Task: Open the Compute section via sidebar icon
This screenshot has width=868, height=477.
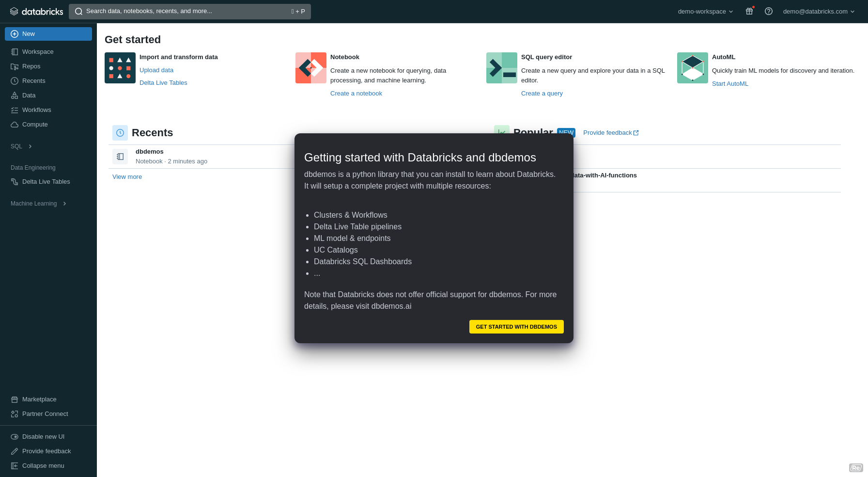Action: [x=15, y=125]
